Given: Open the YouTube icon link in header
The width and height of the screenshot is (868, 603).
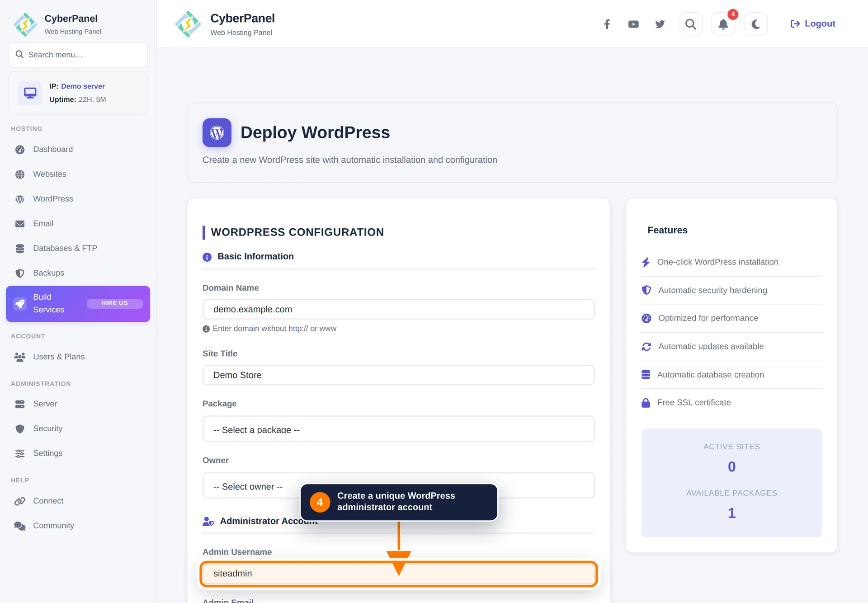Looking at the screenshot, I should point(633,24).
